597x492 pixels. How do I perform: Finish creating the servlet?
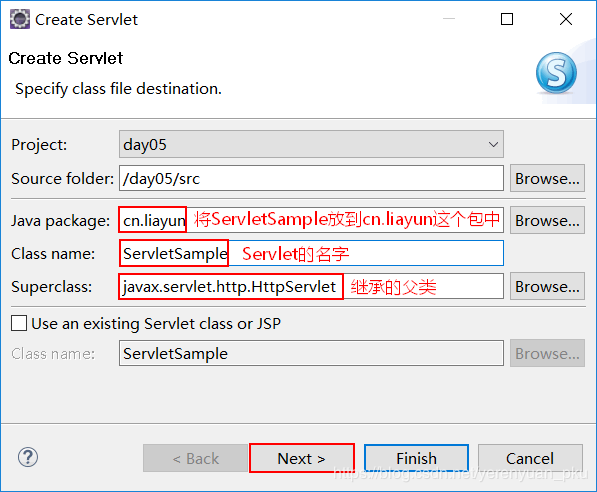point(416,458)
